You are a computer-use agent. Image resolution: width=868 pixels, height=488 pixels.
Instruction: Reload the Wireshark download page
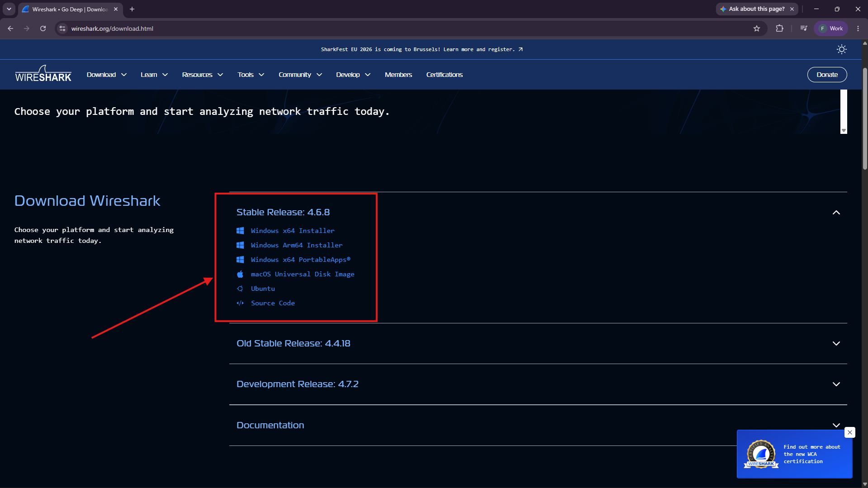click(43, 28)
